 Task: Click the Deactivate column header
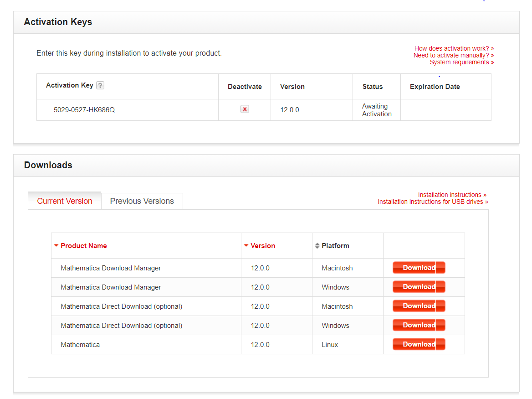pyautogui.click(x=245, y=87)
